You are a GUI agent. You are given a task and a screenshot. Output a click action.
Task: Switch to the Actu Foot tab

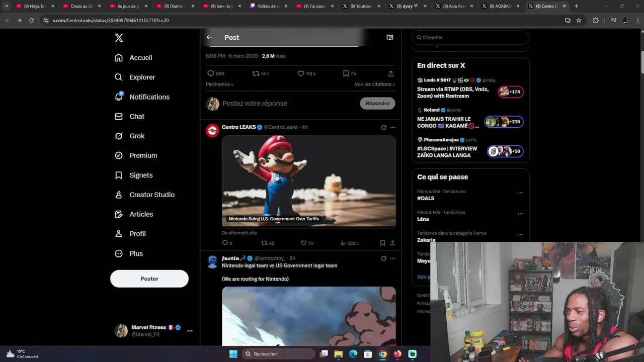(x=455, y=6)
